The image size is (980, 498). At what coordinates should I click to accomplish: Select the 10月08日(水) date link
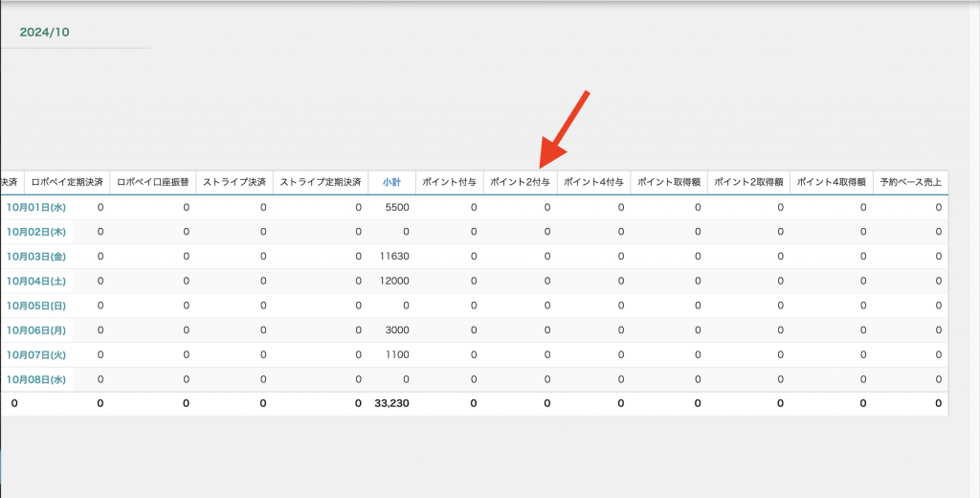pyautogui.click(x=35, y=379)
